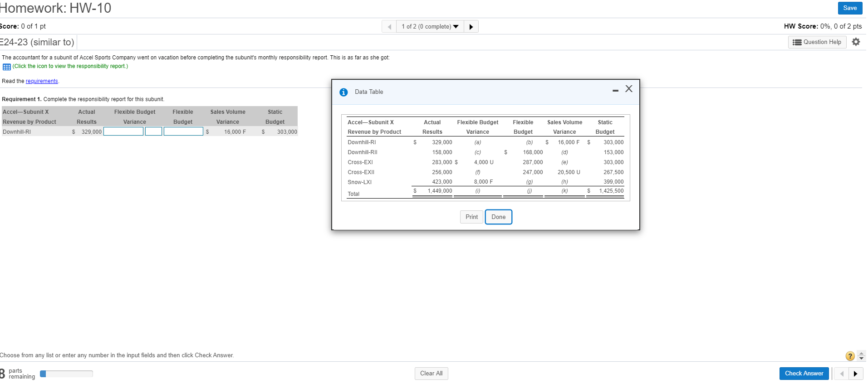Click the 20,500 U sales volume variance
The height and width of the screenshot is (384, 868).
point(569,172)
